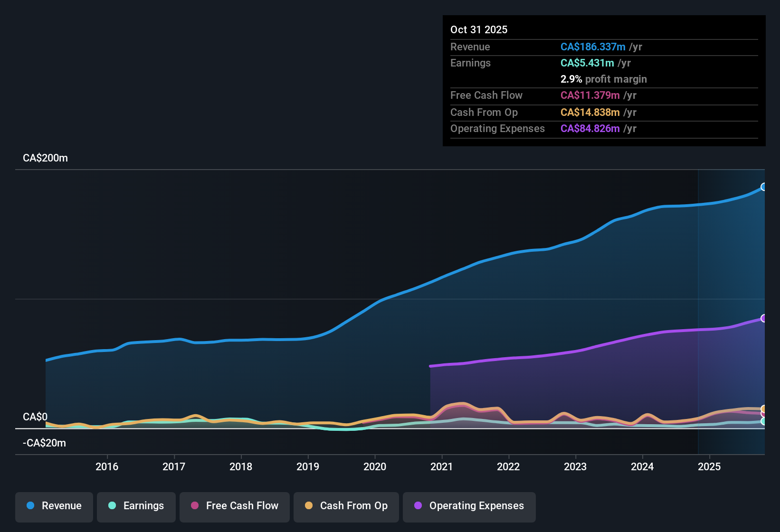Click the Oct 31 2025 tooltip header
Screen dimensions: 780x532
[479, 29]
